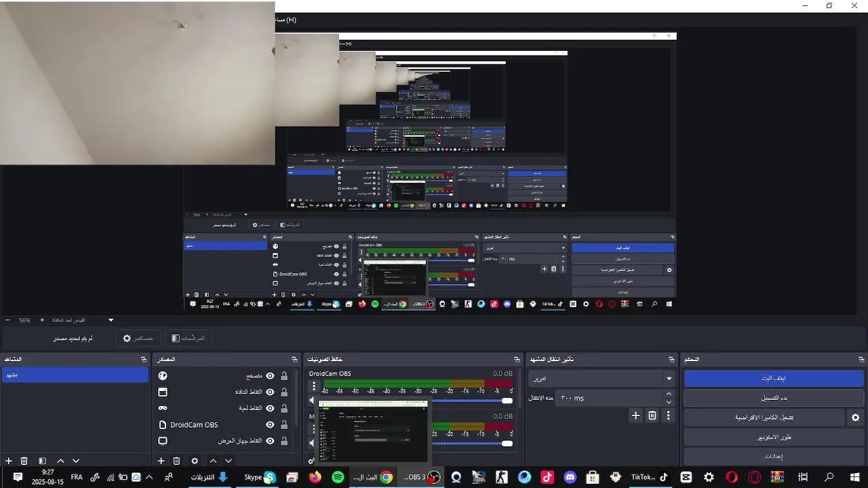The width and height of the screenshot is (868, 488).
Task: Add a new source with the plus icon
Action: [x=161, y=461]
